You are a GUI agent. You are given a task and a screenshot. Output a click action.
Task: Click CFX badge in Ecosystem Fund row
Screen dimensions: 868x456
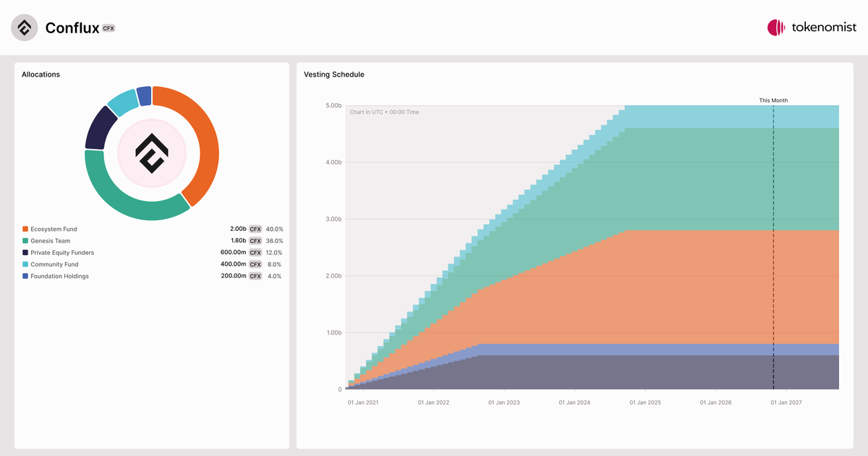255,229
